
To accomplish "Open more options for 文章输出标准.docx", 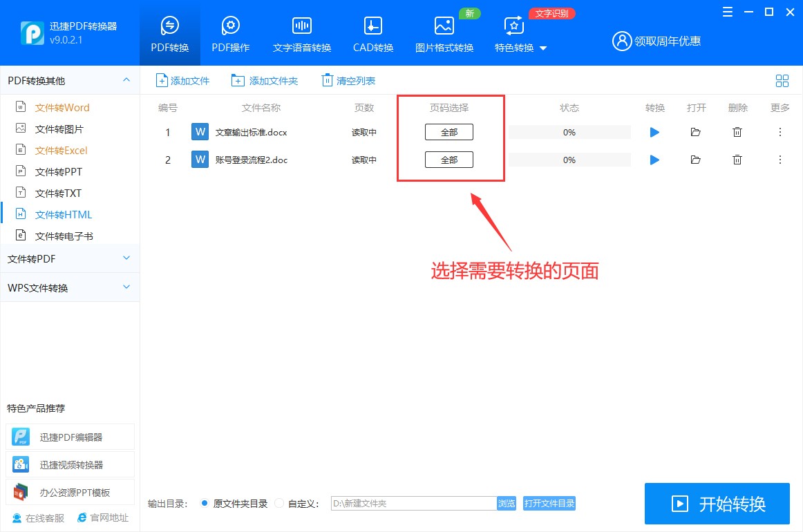I will coord(780,132).
